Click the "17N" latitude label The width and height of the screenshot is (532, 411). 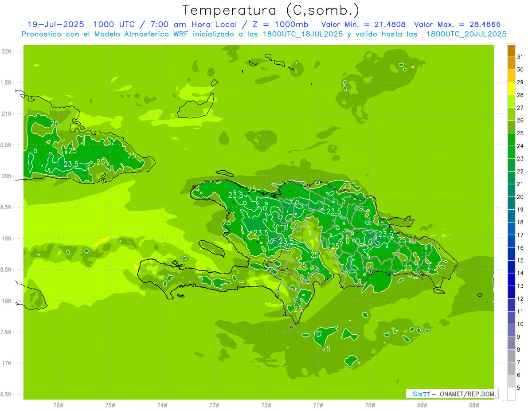(8, 363)
